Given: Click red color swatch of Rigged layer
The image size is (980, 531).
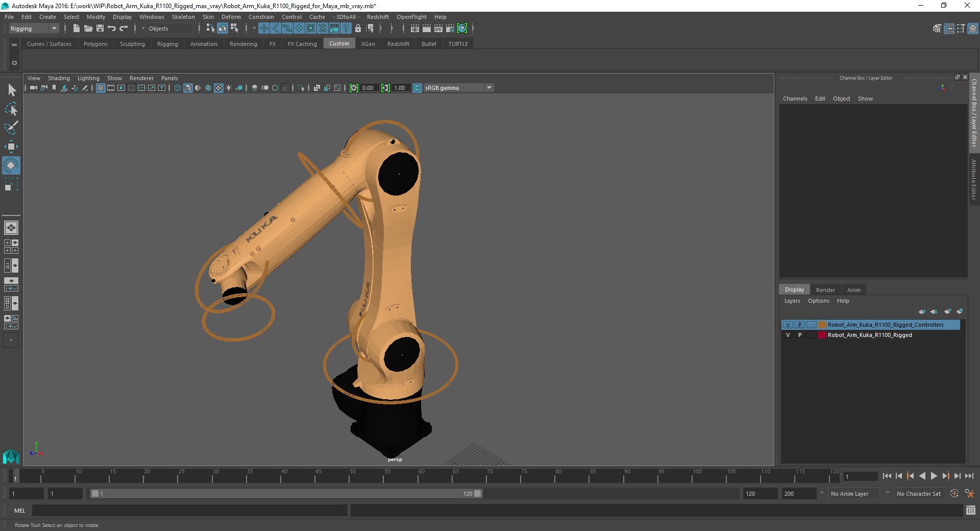Looking at the screenshot, I should pyautogui.click(x=822, y=335).
